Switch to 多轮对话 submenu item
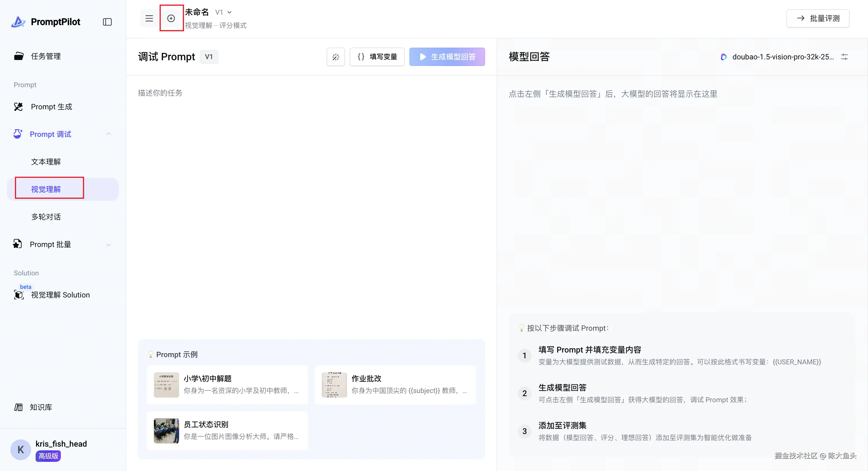 (x=46, y=217)
